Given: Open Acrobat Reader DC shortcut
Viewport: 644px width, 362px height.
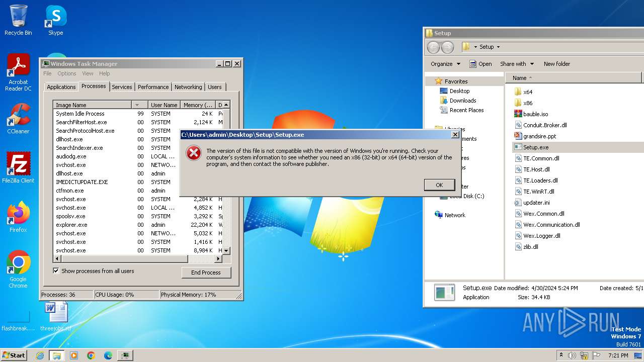Looking at the screenshot, I should [18, 73].
